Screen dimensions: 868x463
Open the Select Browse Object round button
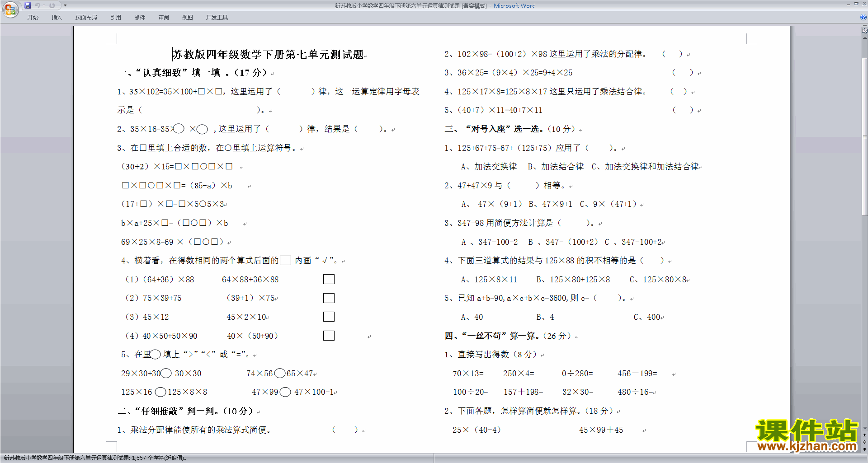(x=864, y=442)
